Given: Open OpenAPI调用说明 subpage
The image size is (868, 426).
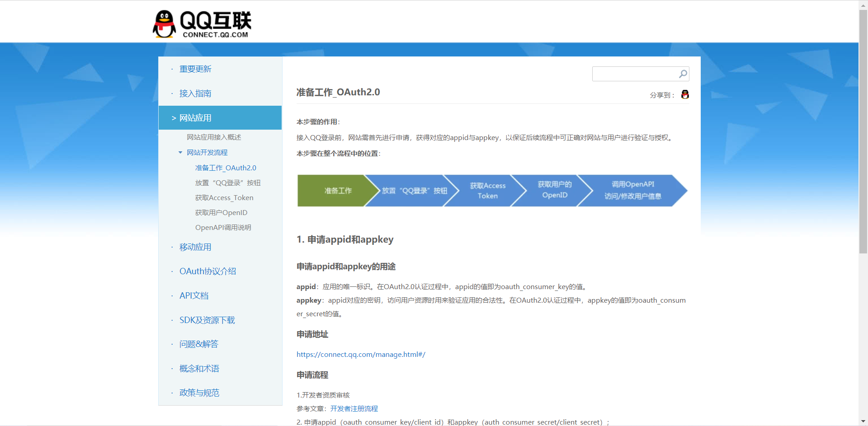Looking at the screenshot, I should pos(223,228).
